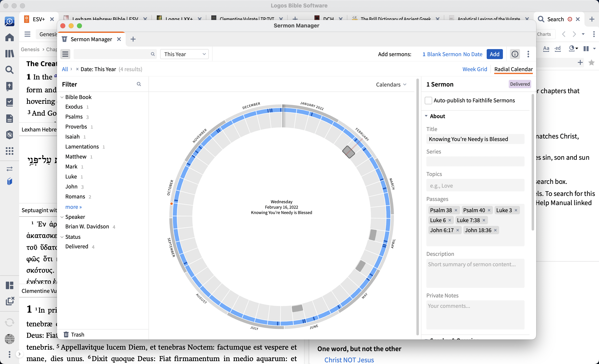
Task: Collapse the Bible Book filter section
Action: coord(62,97)
